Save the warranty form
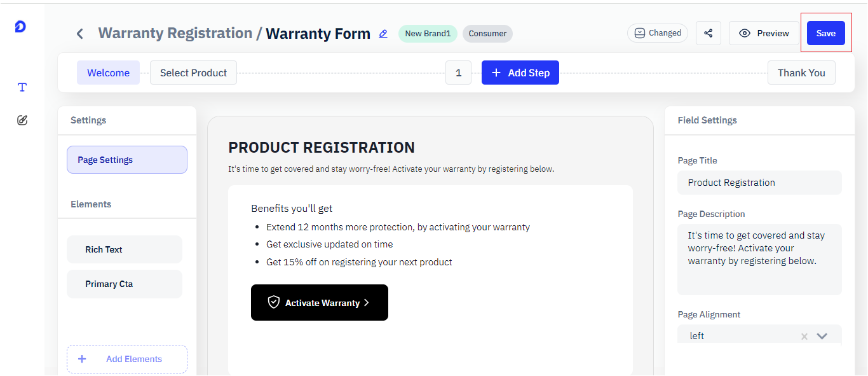 825,33
